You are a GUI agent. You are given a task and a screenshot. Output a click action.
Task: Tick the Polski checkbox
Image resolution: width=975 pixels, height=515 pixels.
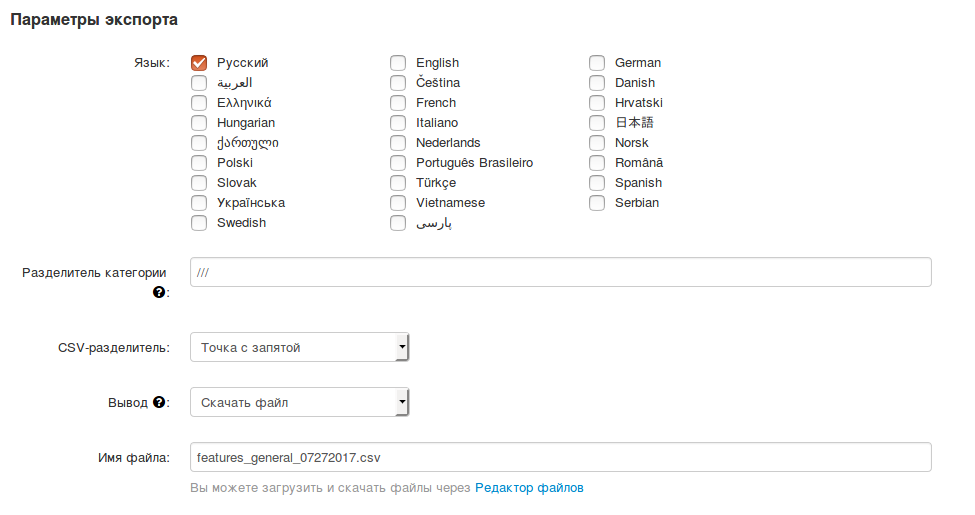[x=199, y=163]
